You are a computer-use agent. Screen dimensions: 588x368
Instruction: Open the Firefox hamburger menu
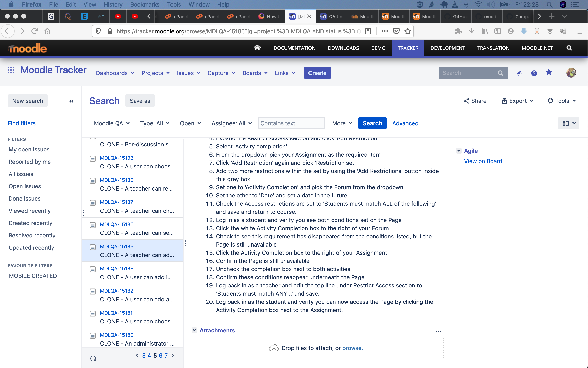(580, 31)
